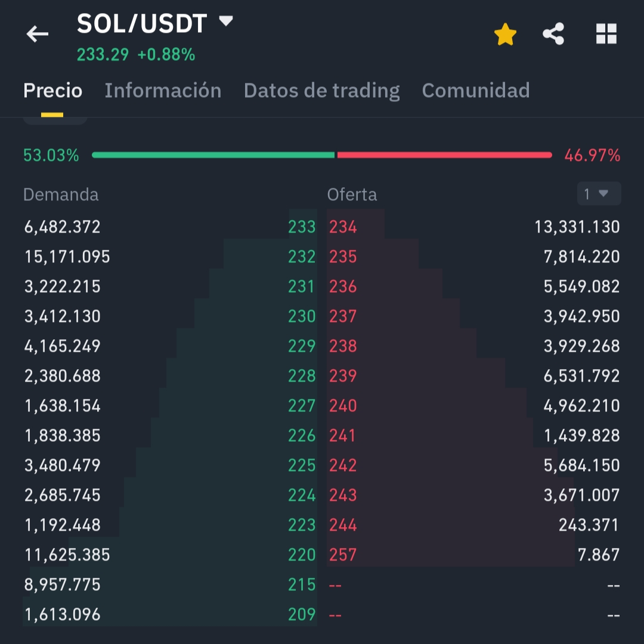644x644 pixels.
Task: Tap the bid amount 11,625.385
Action: click(67, 555)
